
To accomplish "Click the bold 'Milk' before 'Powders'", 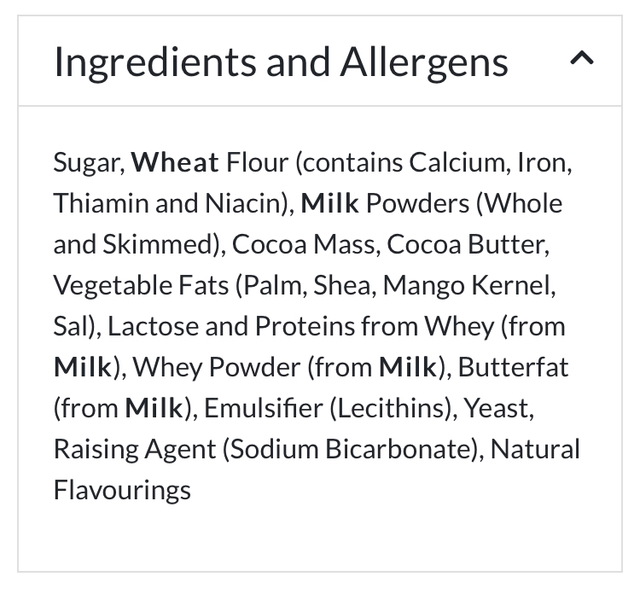I will click(x=329, y=203).
